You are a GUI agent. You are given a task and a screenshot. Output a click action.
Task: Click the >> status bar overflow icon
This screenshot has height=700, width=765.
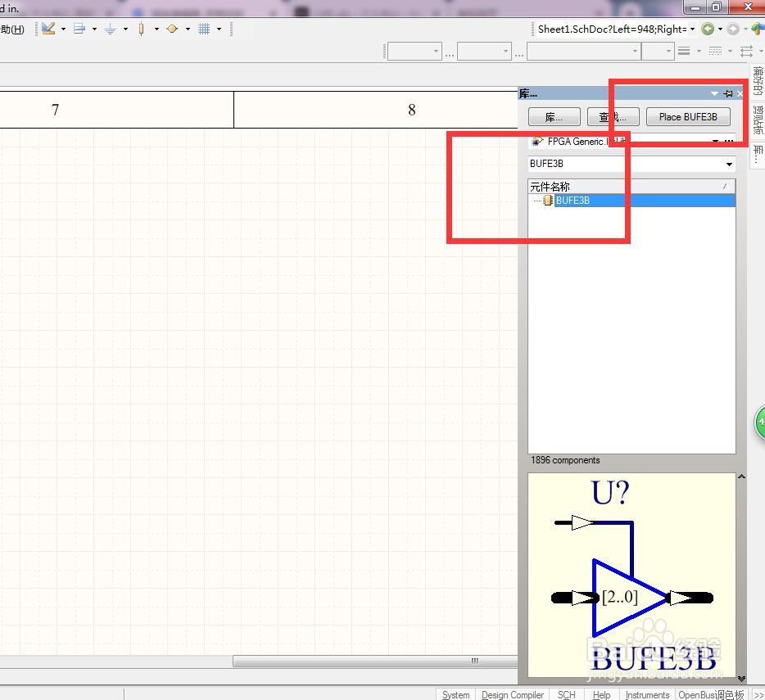[758, 694]
